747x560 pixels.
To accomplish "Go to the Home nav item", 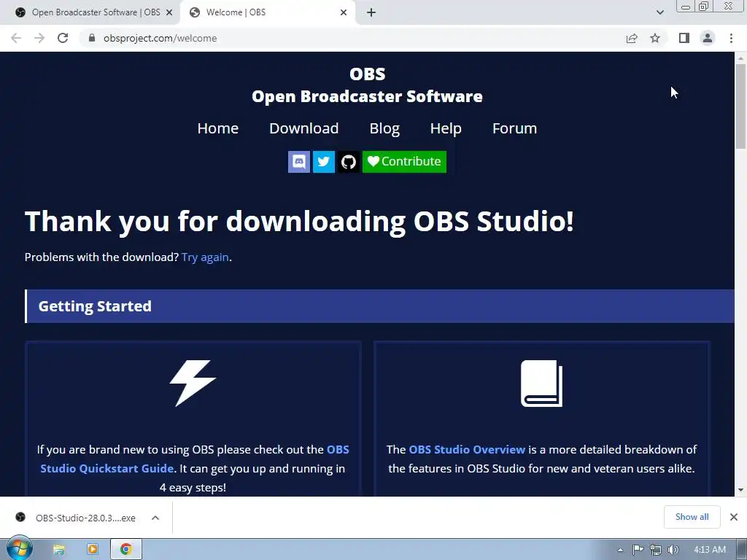I will pyautogui.click(x=217, y=128).
